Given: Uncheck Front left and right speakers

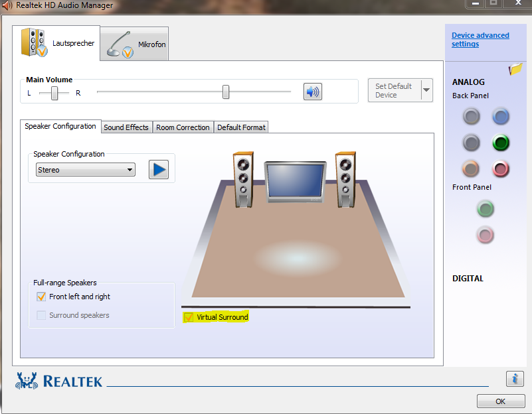Looking at the screenshot, I should point(41,297).
